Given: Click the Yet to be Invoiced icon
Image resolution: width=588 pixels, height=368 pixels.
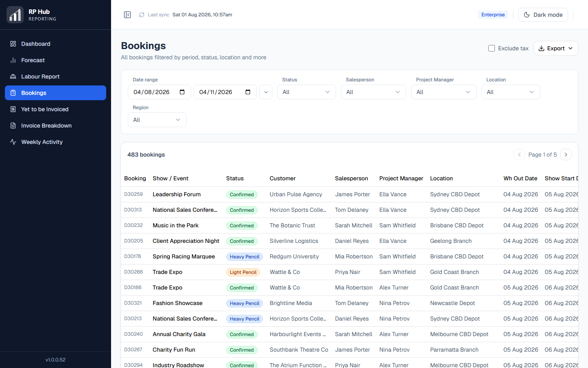Looking at the screenshot, I should (x=13, y=109).
